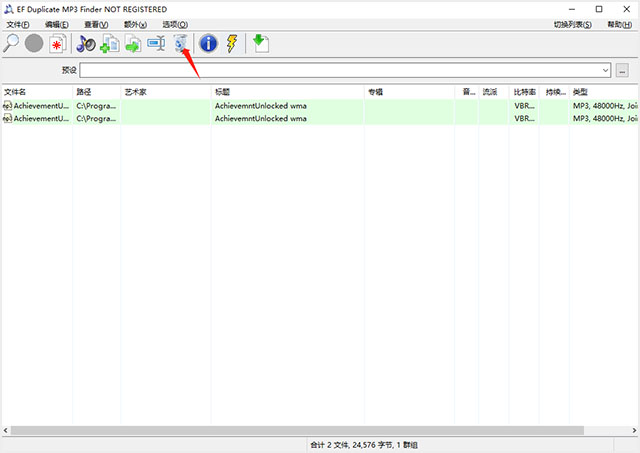Click the ellipsis button beside the preset box
This screenshot has width=640, height=453.
(622, 71)
